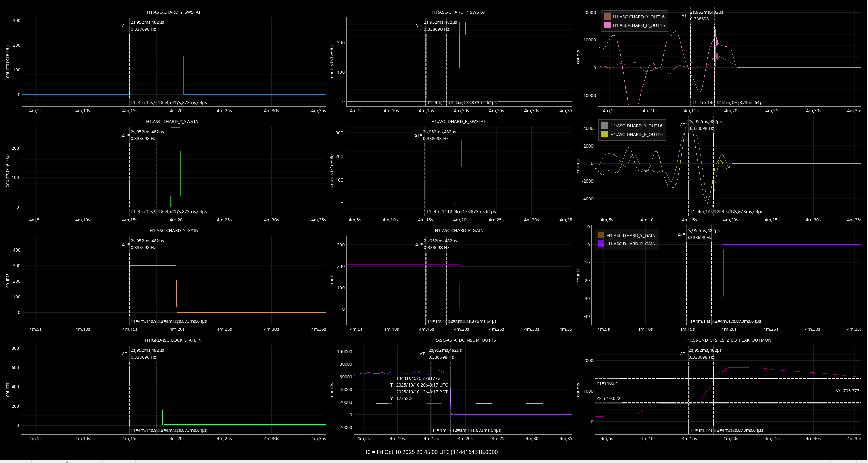Click the Y=17752.2 readout in NSUM plot

tap(401, 398)
